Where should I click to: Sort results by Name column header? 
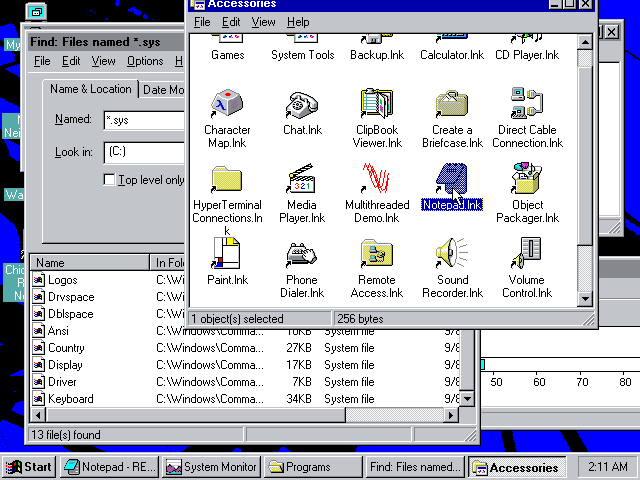pyautogui.click(x=90, y=262)
